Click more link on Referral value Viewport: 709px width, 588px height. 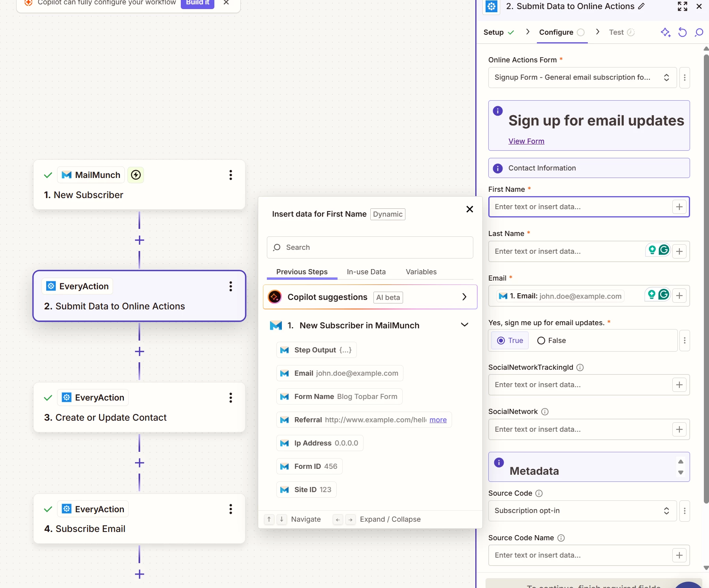438,420
